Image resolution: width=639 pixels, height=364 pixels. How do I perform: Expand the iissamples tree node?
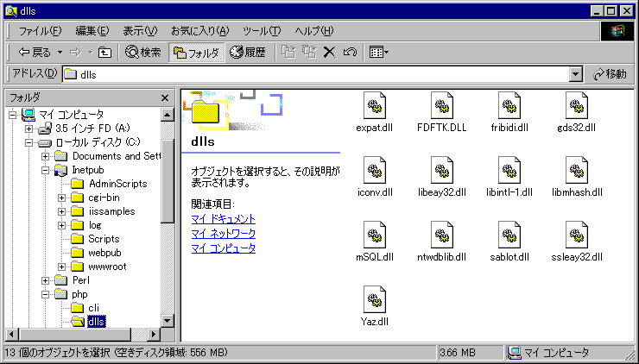tap(61, 211)
